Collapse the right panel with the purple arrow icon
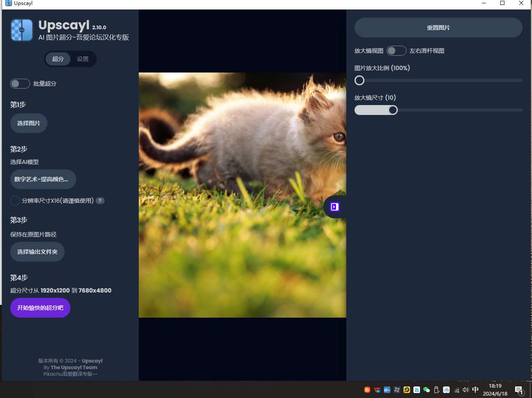This screenshot has height=398, width=532. click(335, 207)
